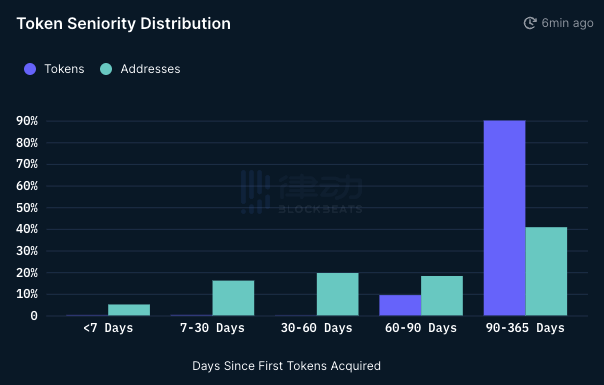
Task: Click the BlockBeats watermark logo
Action: pos(302,192)
